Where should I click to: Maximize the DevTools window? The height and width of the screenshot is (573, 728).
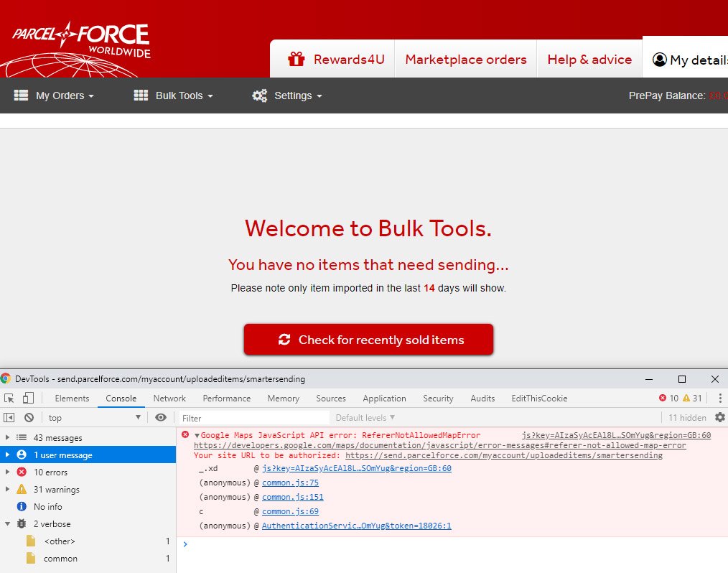(682, 379)
